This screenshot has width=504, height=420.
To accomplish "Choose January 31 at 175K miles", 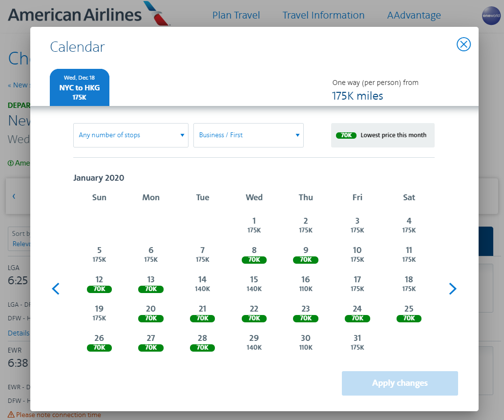I will (357, 342).
